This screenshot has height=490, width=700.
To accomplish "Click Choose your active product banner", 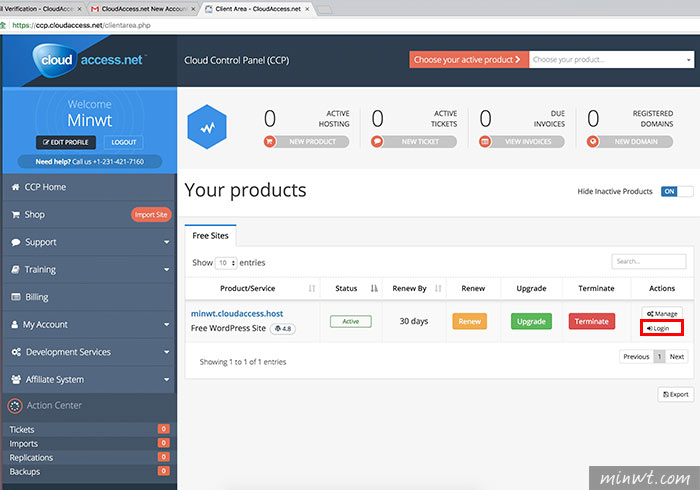I will [469, 59].
